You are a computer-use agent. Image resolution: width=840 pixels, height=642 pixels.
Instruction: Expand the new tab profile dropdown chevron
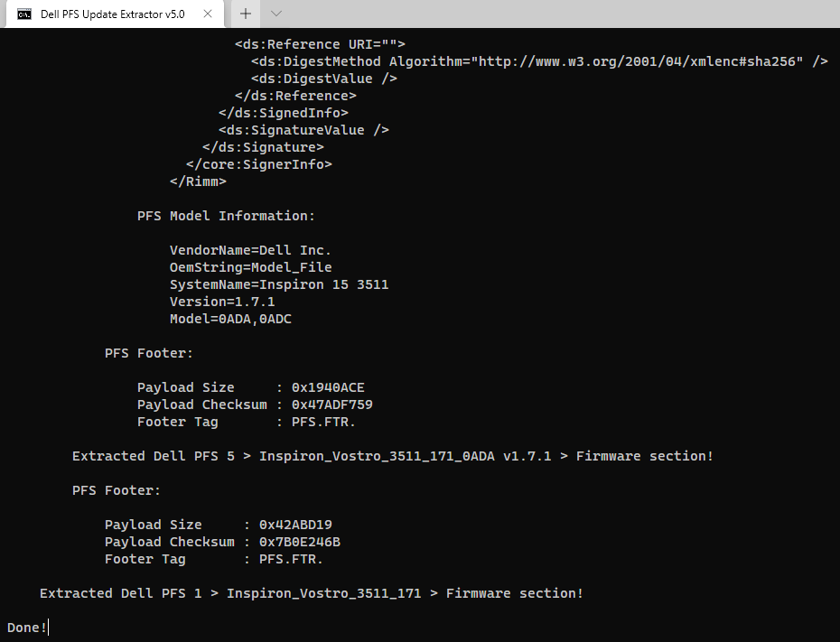point(276,14)
